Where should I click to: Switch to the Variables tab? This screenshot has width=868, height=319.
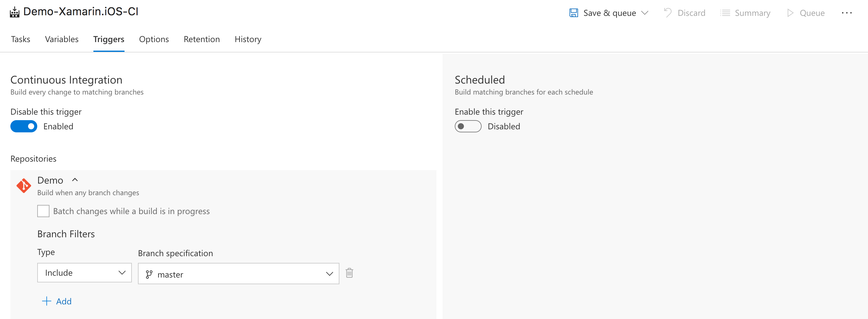[x=62, y=39]
